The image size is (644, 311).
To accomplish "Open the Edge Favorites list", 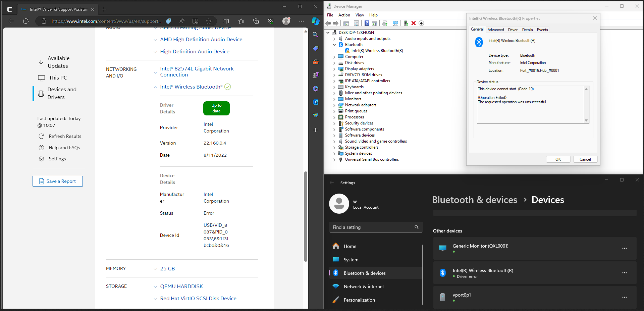I will coord(241,21).
